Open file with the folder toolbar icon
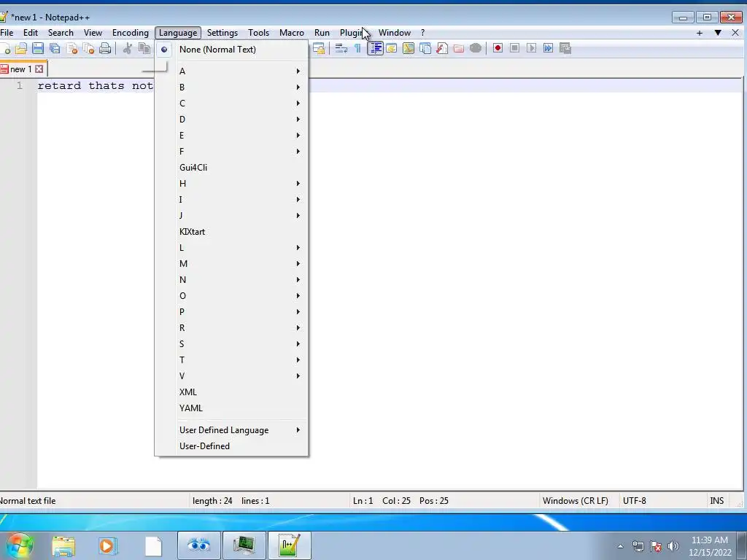This screenshot has height=560, width=747. (21, 48)
